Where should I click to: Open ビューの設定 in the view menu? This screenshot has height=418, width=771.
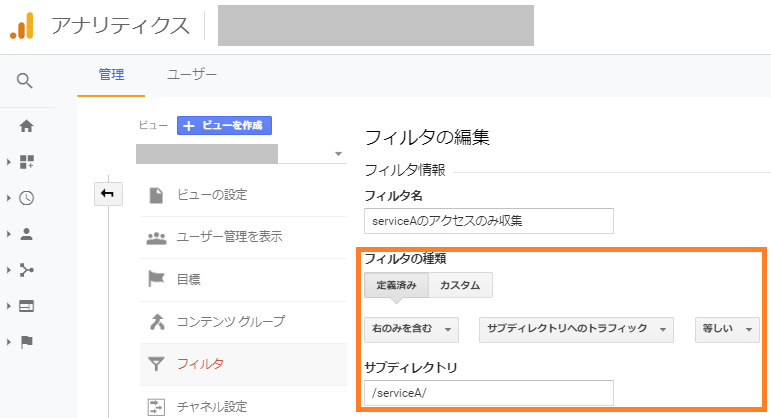tap(211, 194)
